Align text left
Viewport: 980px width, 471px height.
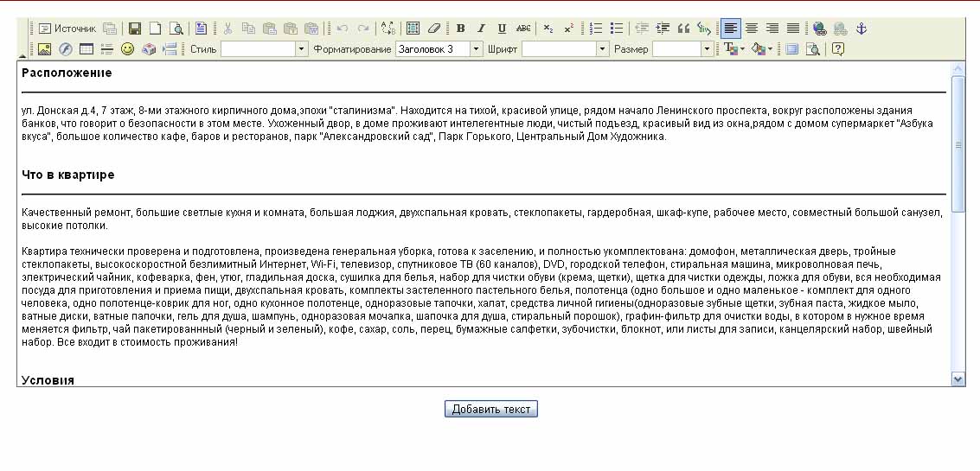[x=730, y=29]
